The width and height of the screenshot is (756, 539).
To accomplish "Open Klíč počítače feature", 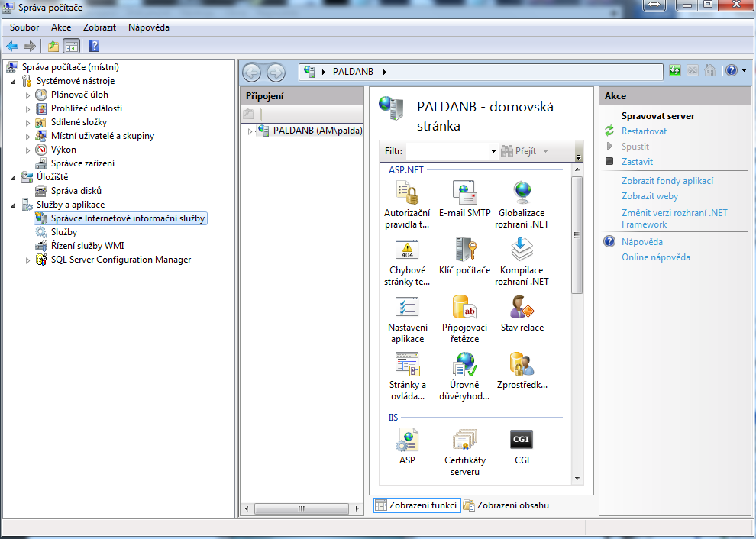I will coord(465,256).
